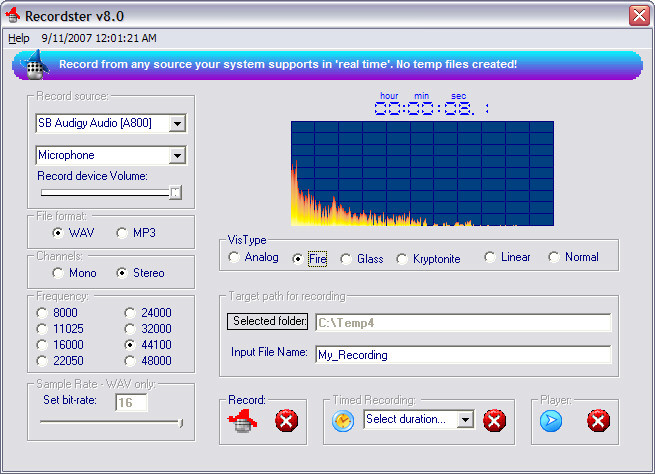Click the date and time text in menu bar
This screenshot has height=474, width=655.
tap(99, 38)
